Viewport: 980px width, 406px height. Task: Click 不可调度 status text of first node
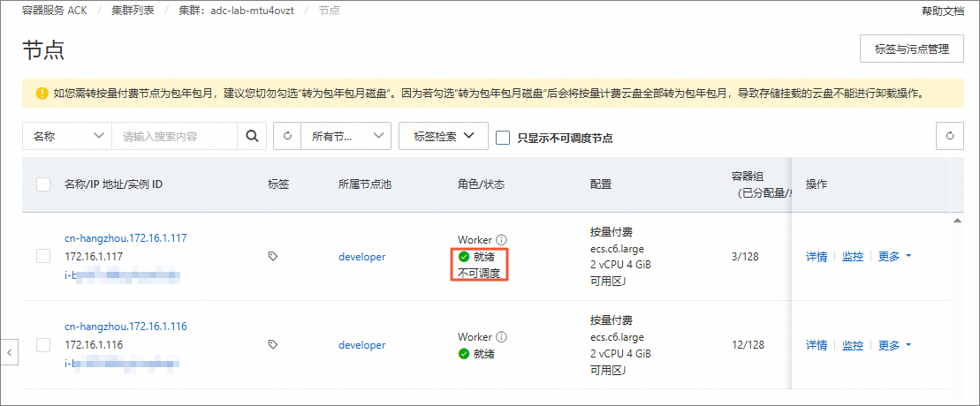479,274
